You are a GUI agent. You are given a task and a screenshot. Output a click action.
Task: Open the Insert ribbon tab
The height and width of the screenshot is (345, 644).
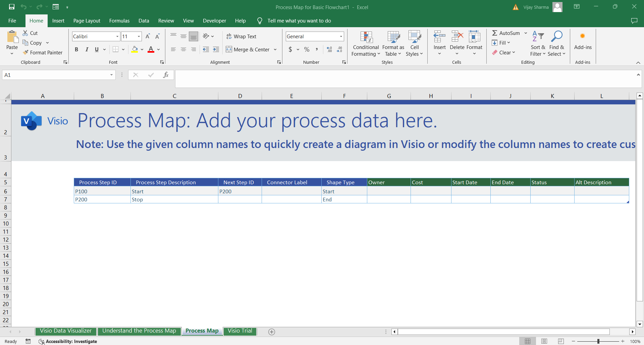[58, 21]
